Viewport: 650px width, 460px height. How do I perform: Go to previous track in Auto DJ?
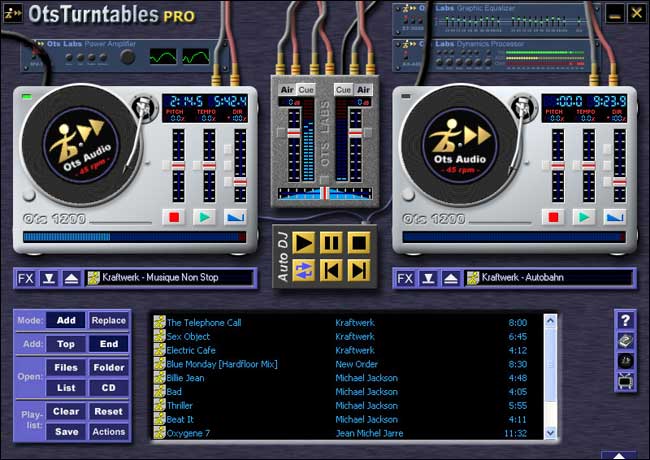click(332, 270)
